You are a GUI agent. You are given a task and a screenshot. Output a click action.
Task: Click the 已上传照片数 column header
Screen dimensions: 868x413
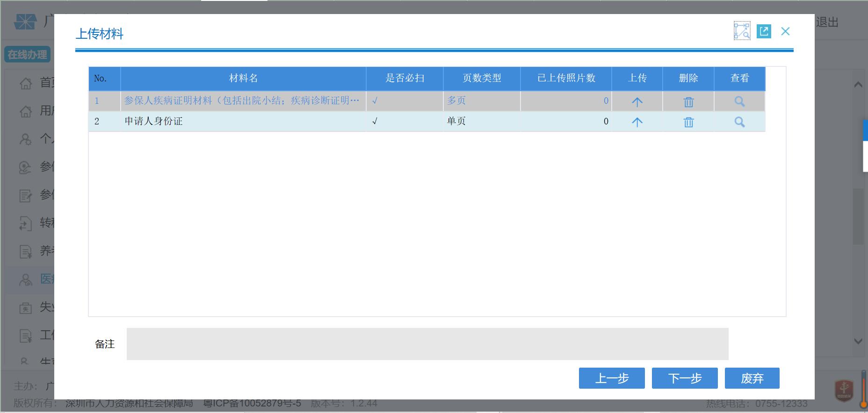pyautogui.click(x=566, y=79)
